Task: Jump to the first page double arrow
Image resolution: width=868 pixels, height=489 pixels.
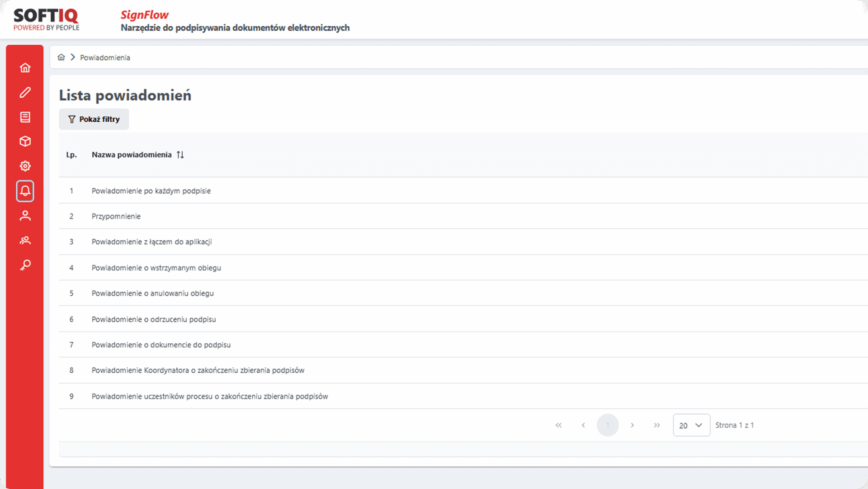Action: 559,425
